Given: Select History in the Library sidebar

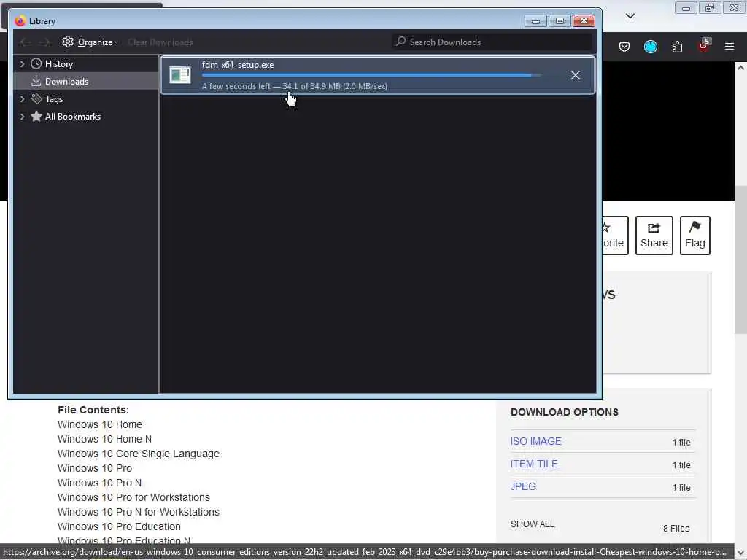Looking at the screenshot, I should [58, 64].
